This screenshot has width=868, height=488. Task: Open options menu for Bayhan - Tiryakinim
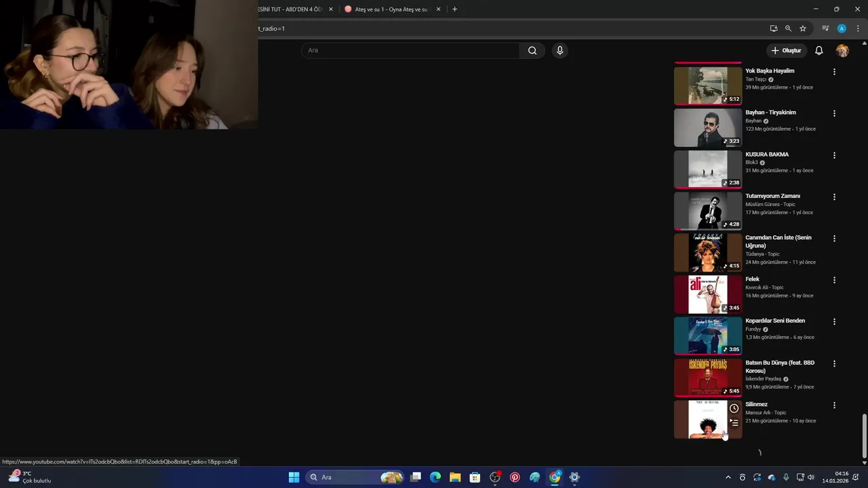click(834, 113)
